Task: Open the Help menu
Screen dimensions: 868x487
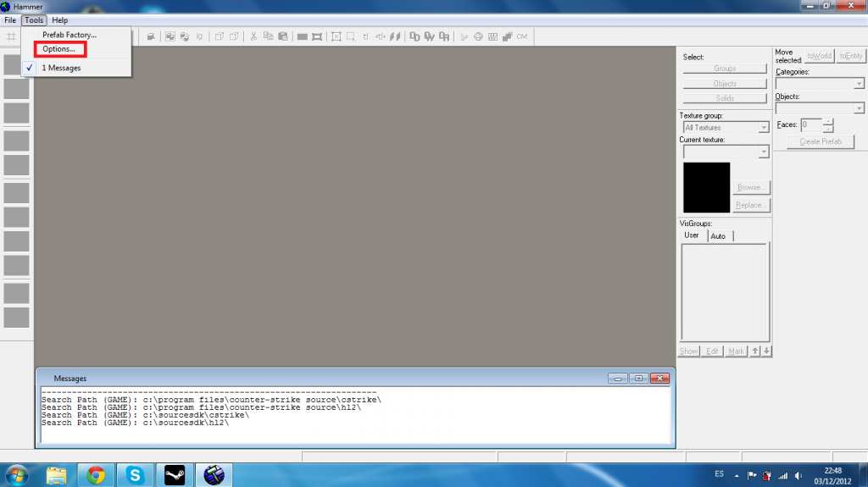Action: point(60,20)
